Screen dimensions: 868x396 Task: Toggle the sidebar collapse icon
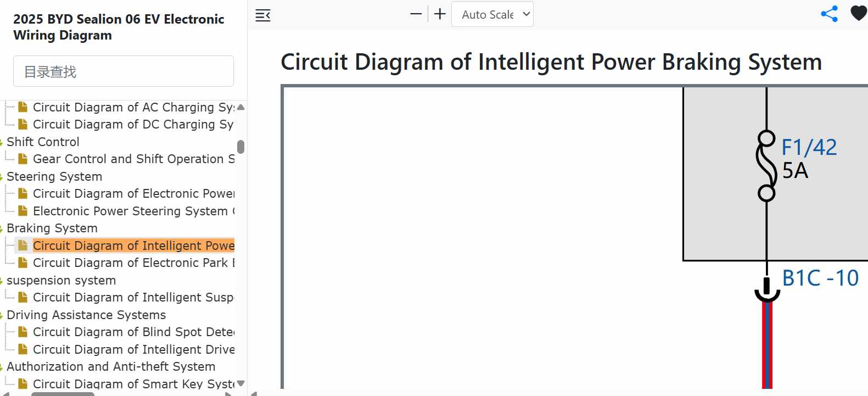(263, 15)
